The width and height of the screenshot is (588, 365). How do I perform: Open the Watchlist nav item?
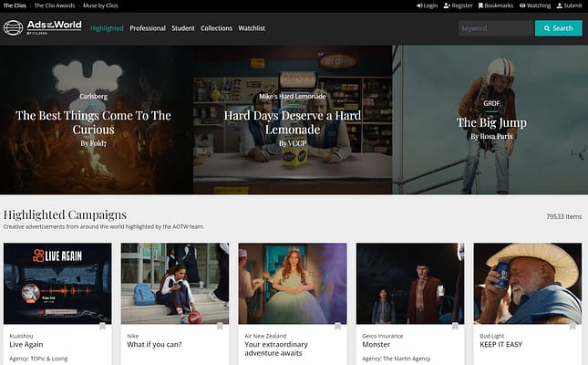tap(252, 28)
